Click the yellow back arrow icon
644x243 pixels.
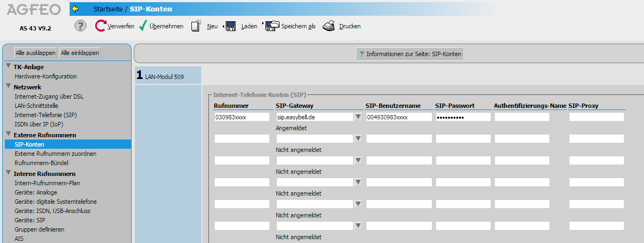click(75, 9)
